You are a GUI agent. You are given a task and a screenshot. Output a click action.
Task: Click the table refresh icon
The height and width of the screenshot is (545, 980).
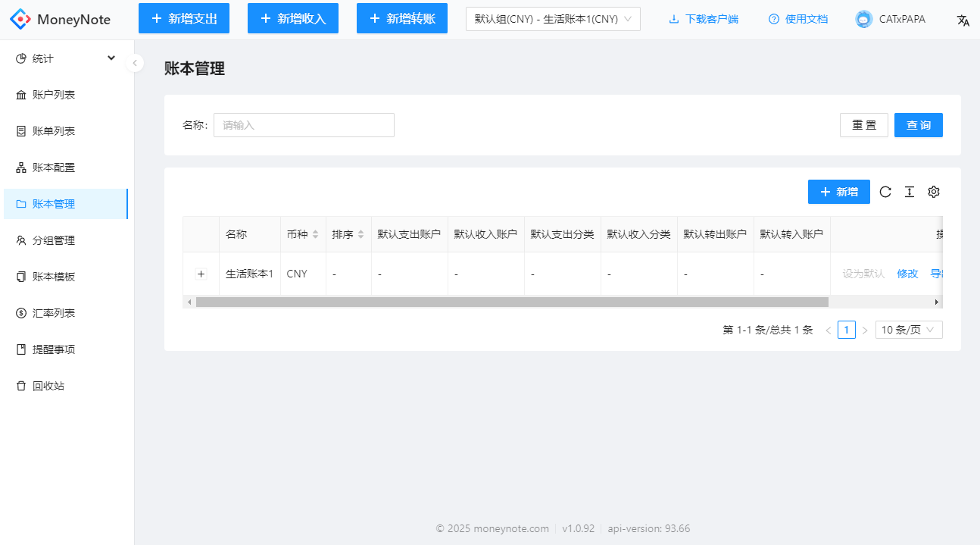click(885, 192)
